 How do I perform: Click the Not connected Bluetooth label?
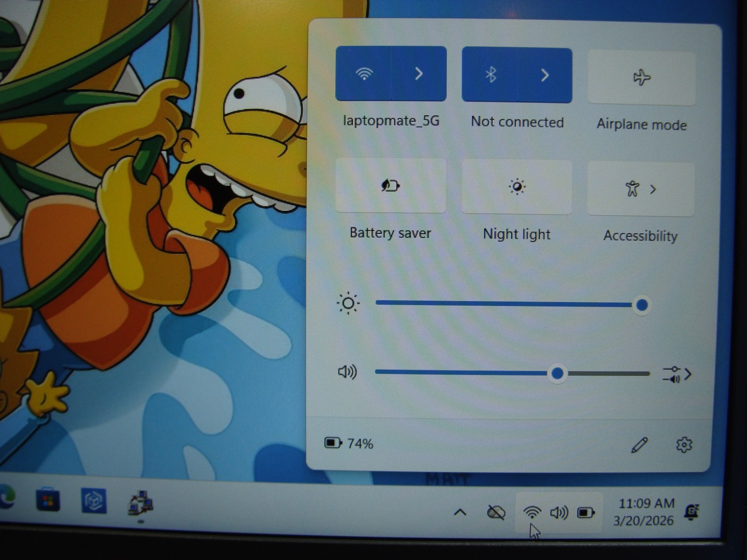tap(517, 122)
